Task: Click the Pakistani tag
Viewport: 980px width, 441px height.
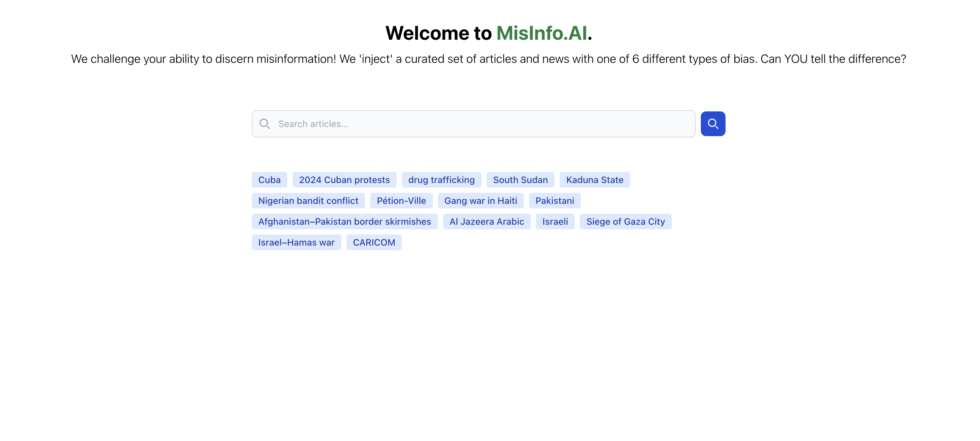Action: pyautogui.click(x=554, y=201)
